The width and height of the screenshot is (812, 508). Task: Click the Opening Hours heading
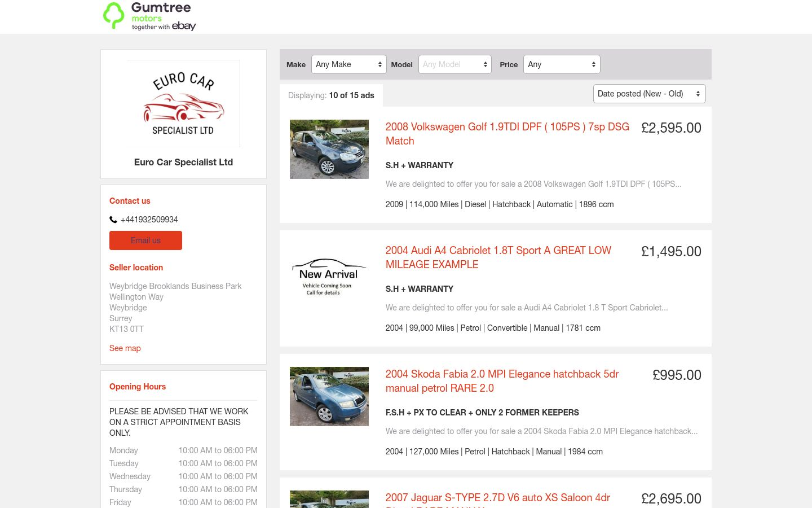[138, 387]
